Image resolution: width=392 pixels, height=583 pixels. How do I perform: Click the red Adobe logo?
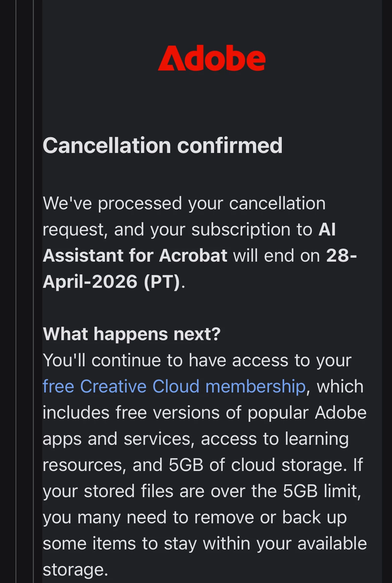(211, 58)
